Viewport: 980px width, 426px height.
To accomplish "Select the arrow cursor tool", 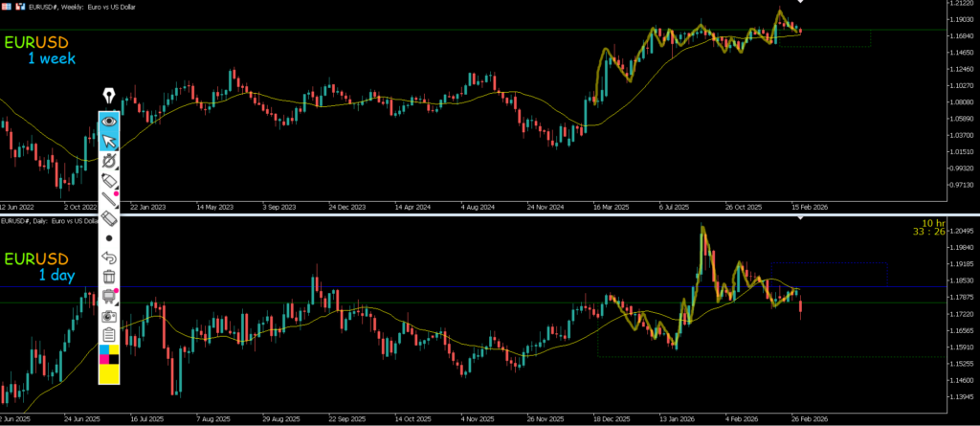I will point(109,142).
